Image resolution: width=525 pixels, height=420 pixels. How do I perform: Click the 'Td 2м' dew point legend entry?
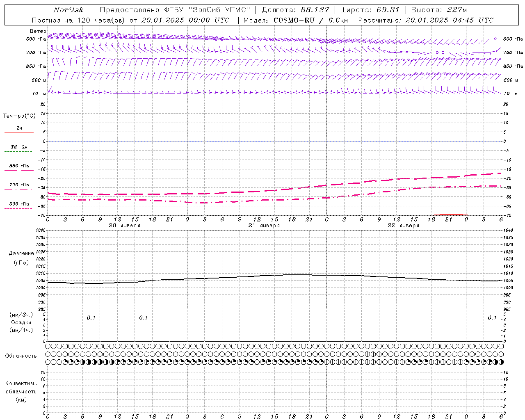(x=19, y=147)
